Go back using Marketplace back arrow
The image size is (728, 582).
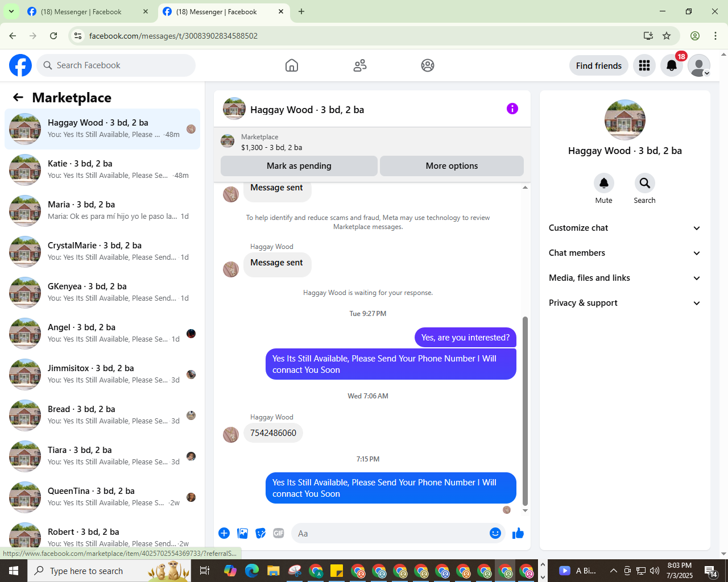coord(18,97)
